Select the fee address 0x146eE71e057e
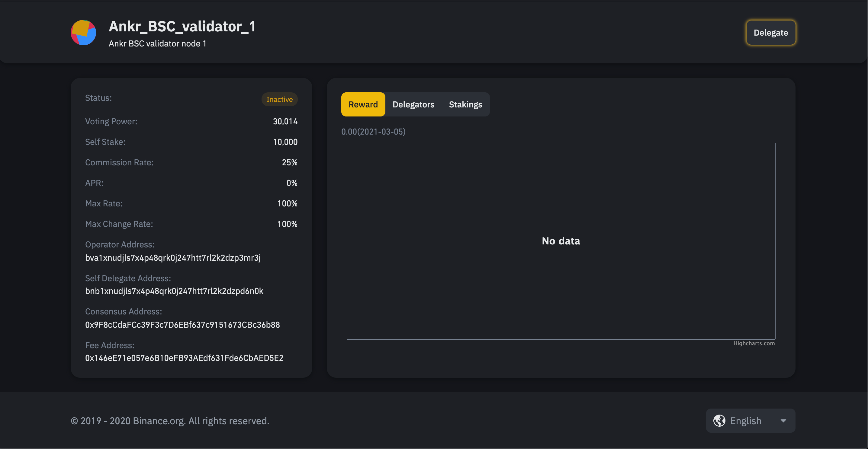This screenshot has height=449, width=868. coord(184,358)
